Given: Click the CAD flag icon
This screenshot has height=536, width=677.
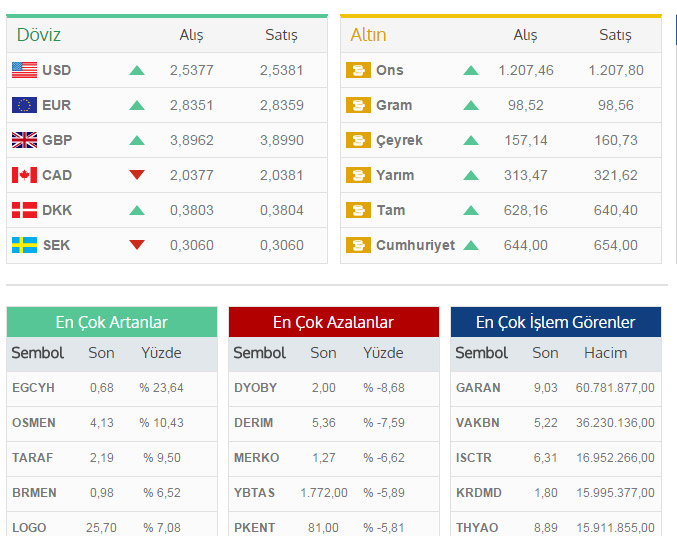Looking at the screenshot, I should [x=25, y=175].
